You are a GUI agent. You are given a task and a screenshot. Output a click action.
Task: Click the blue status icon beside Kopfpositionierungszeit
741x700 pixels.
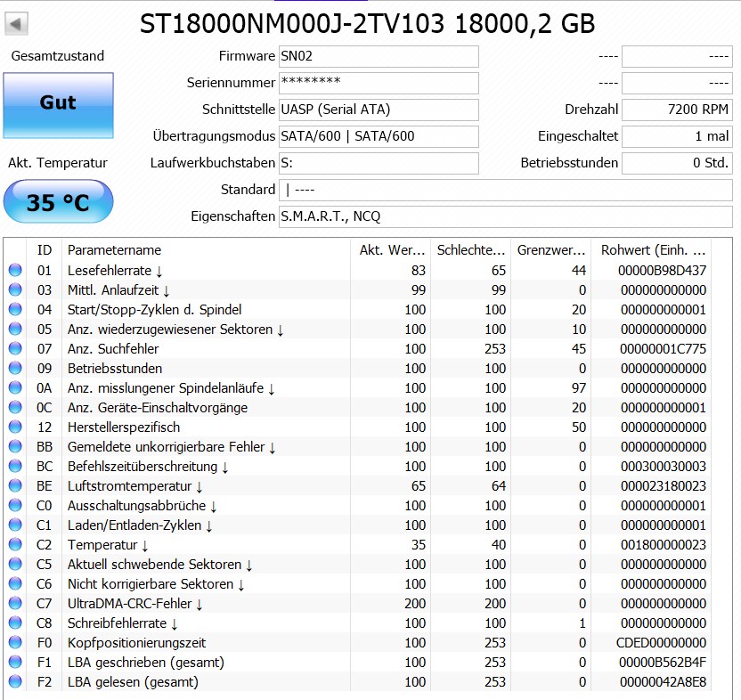pos(15,643)
